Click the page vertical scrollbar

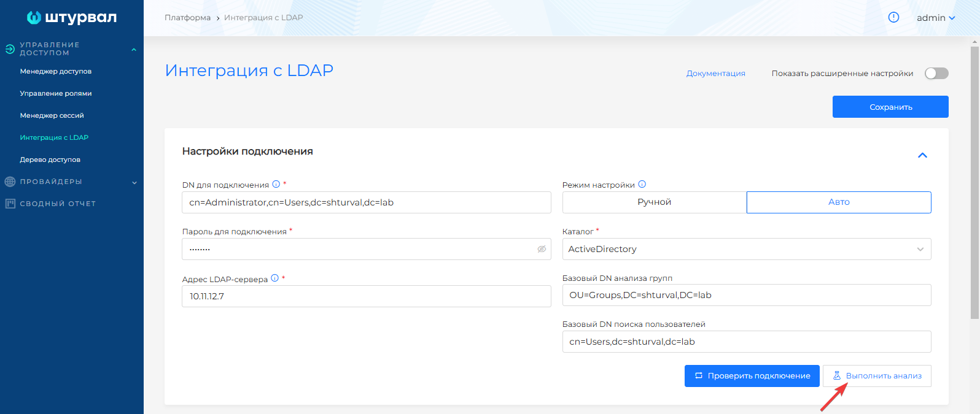coord(974,184)
